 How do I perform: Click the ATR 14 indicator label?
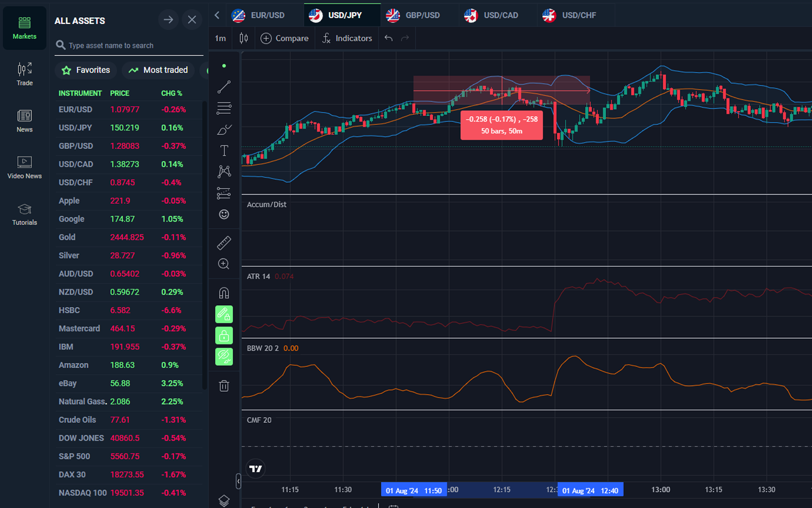point(258,276)
